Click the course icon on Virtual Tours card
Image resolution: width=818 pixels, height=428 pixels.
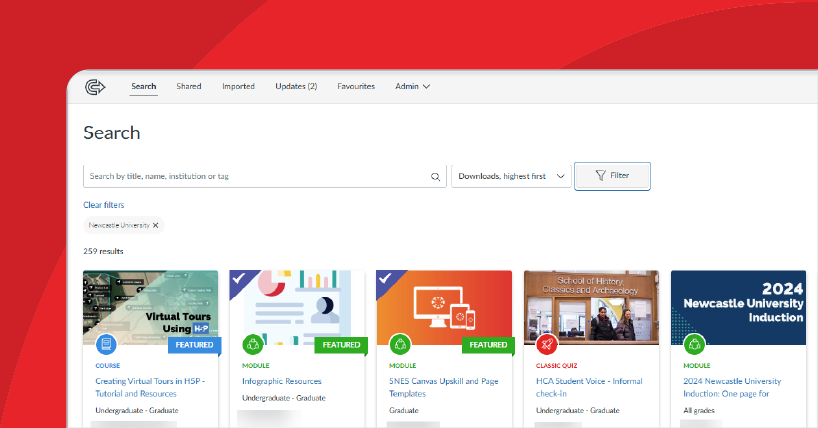pyautogui.click(x=106, y=344)
